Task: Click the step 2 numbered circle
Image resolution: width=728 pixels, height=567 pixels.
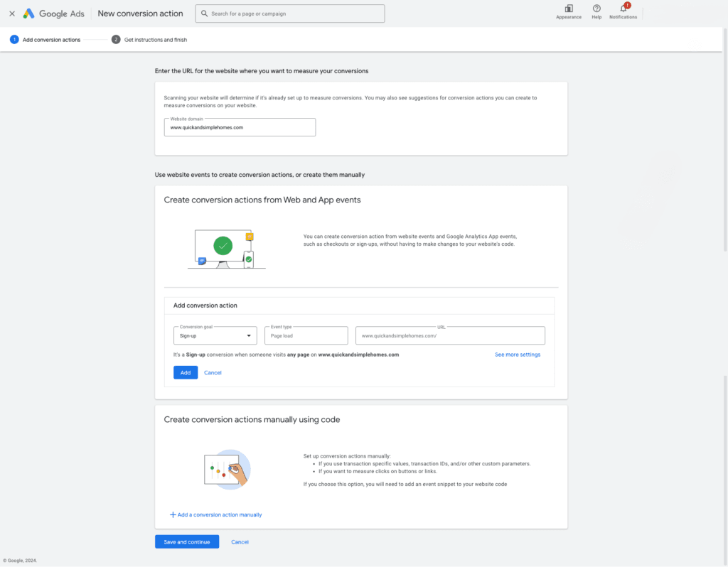Action: pos(115,40)
